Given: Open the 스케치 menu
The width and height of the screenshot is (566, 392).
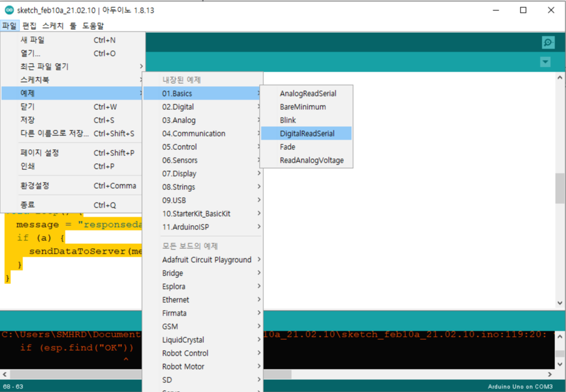Looking at the screenshot, I should click(x=53, y=25).
